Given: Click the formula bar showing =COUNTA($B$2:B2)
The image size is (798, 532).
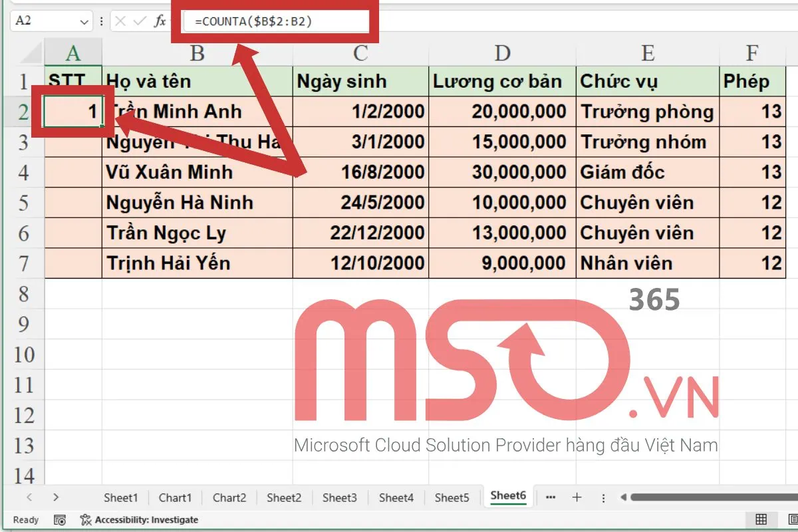Looking at the screenshot, I should pyautogui.click(x=276, y=21).
